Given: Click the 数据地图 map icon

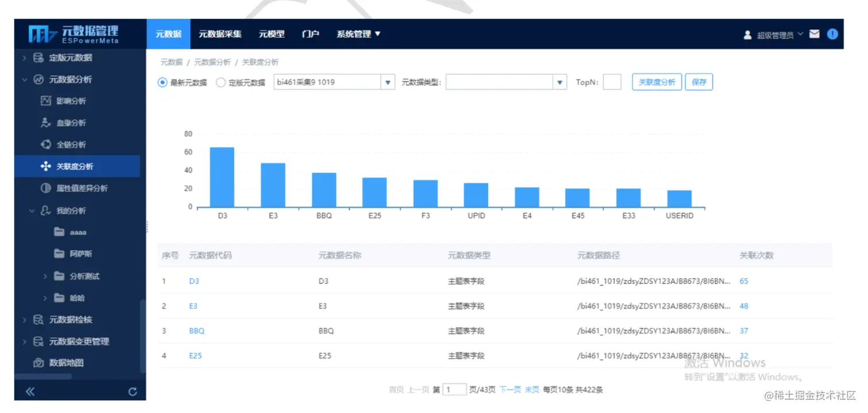Looking at the screenshot, I should coord(38,363).
